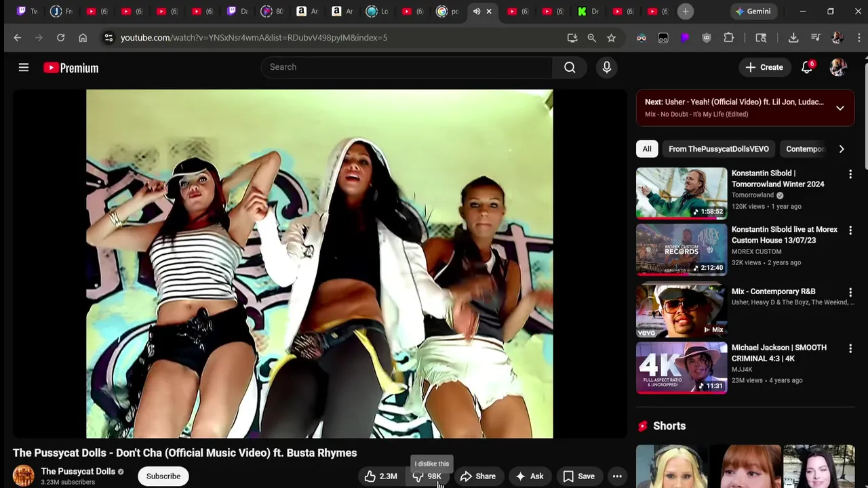Switch to the first Twitch tab
The height and width of the screenshot is (488, 868).
tap(28, 12)
